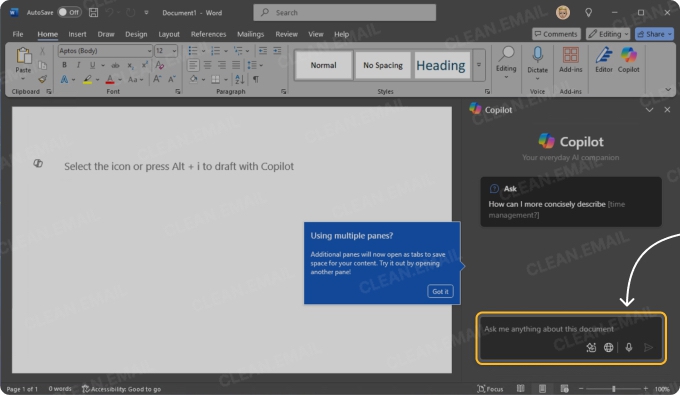This screenshot has width=680, height=395.
Task: Click the Copilot prompt input field
Action: [571, 338]
